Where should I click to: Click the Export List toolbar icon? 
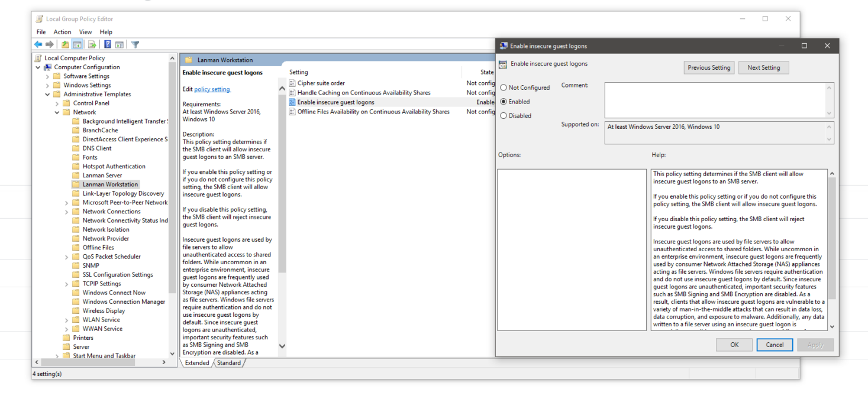[92, 44]
